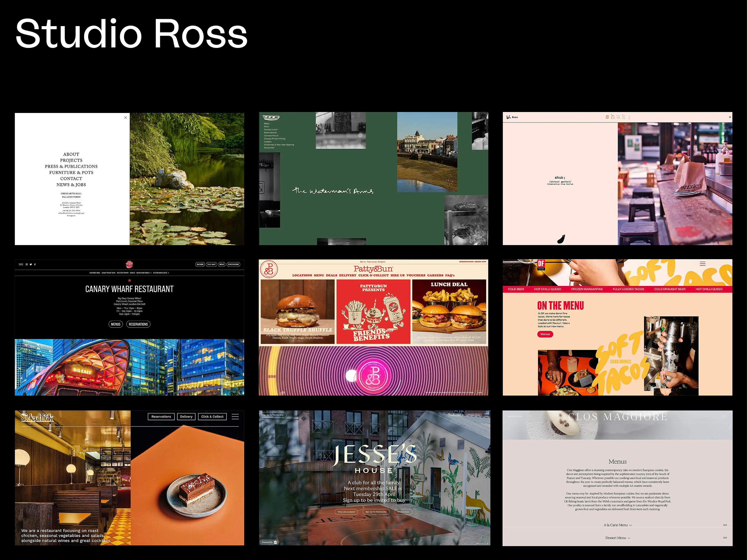Click the DF Tacos red logo badge

tap(541, 265)
